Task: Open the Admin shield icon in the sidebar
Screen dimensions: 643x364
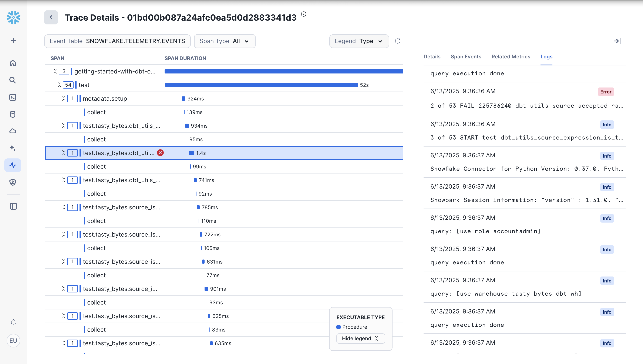Action: 13,182
